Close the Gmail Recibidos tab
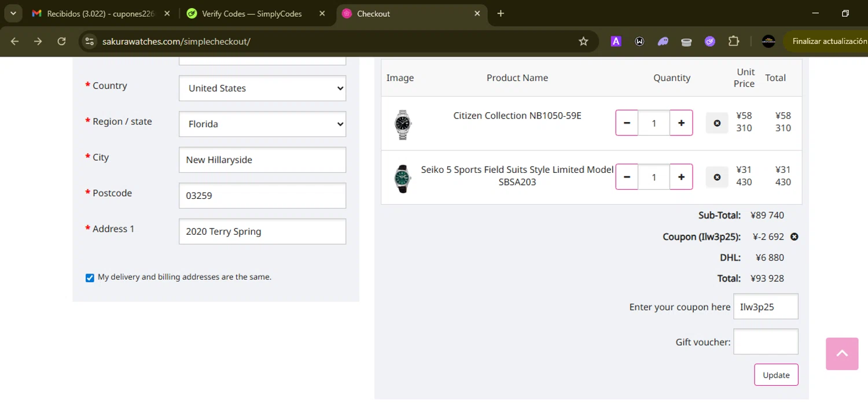868x403 pixels. pyautogui.click(x=167, y=13)
